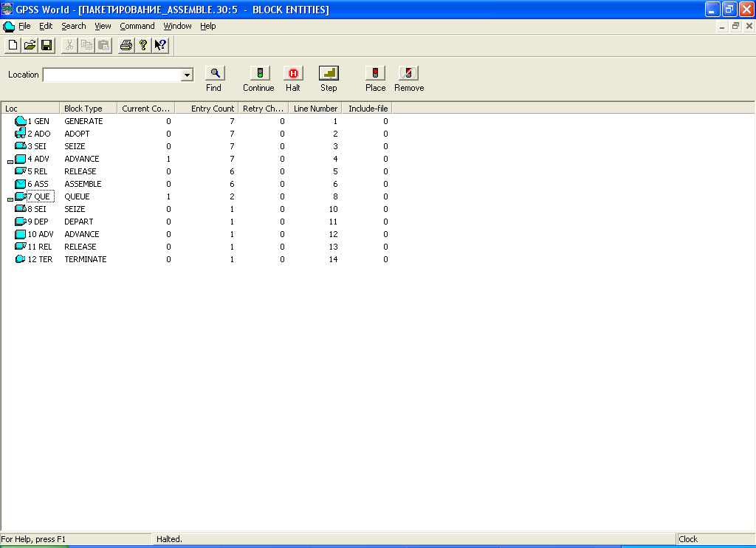The height and width of the screenshot is (548, 756).
Task: Click the Print toolbar icon
Action: pyautogui.click(x=126, y=45)
